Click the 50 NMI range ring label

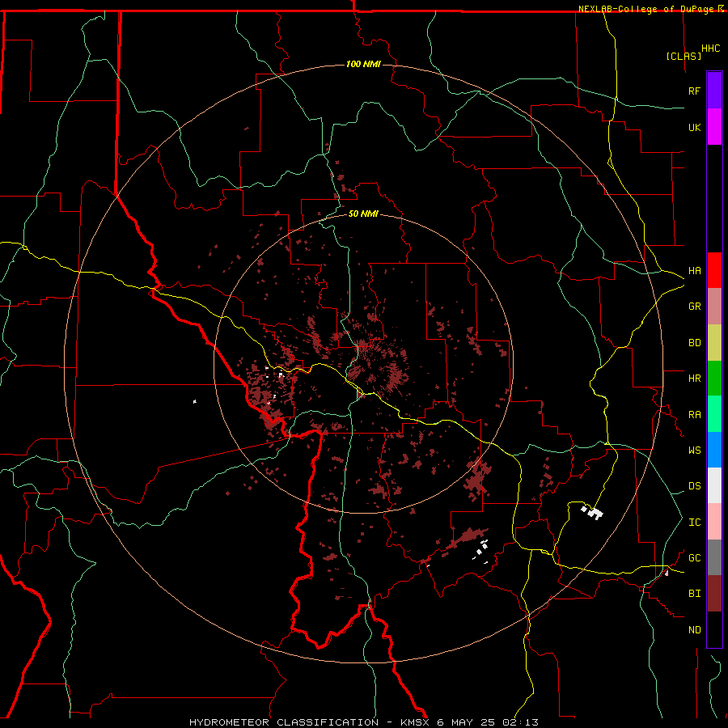(363, 214)
